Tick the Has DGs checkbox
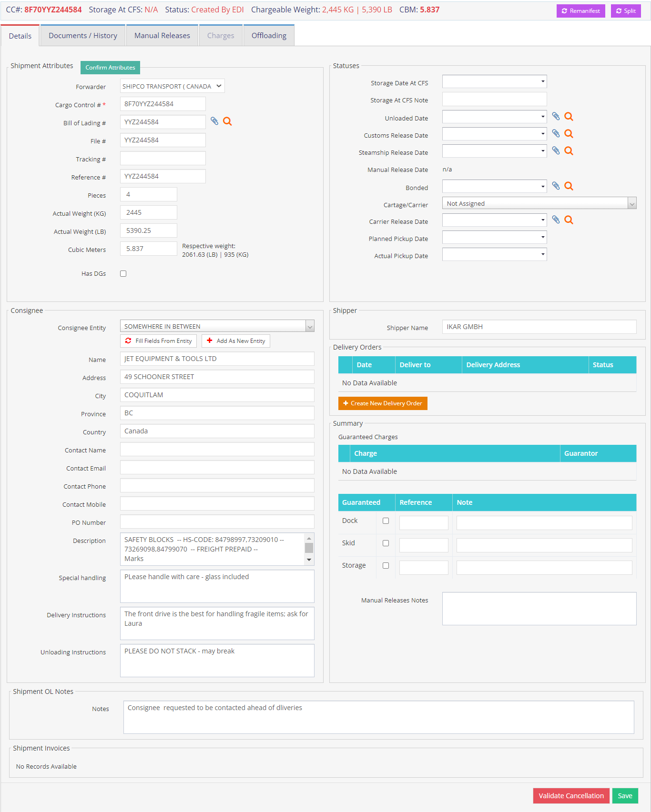This screenshot has width=651, height=812. click(x=123, y=273)
